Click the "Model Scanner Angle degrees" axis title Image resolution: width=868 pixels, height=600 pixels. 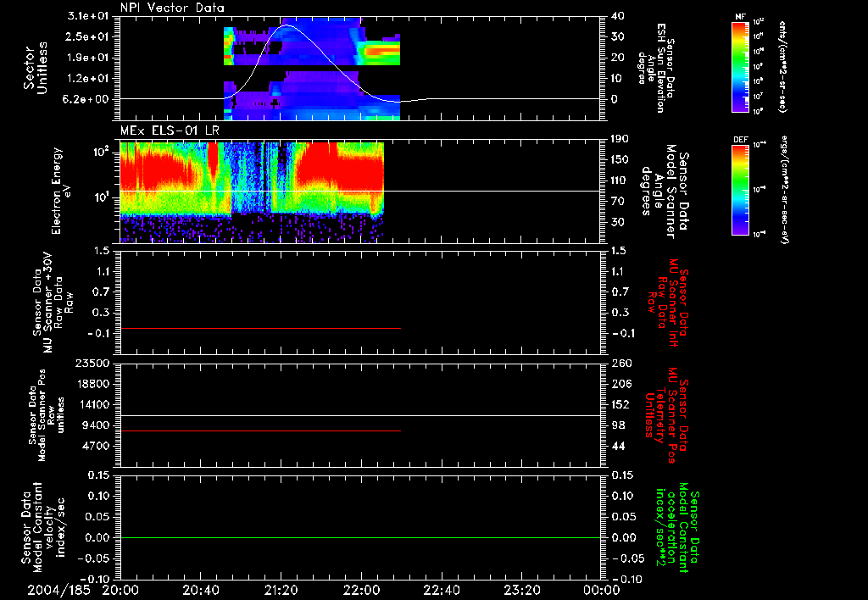click(x=664, y=191)
